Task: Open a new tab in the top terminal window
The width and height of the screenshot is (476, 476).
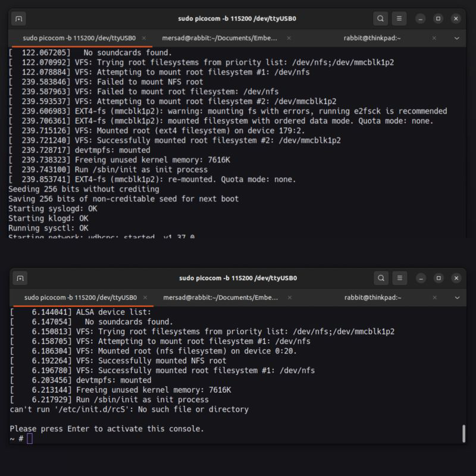Action: pyautogui.click(x=20, y=18)
